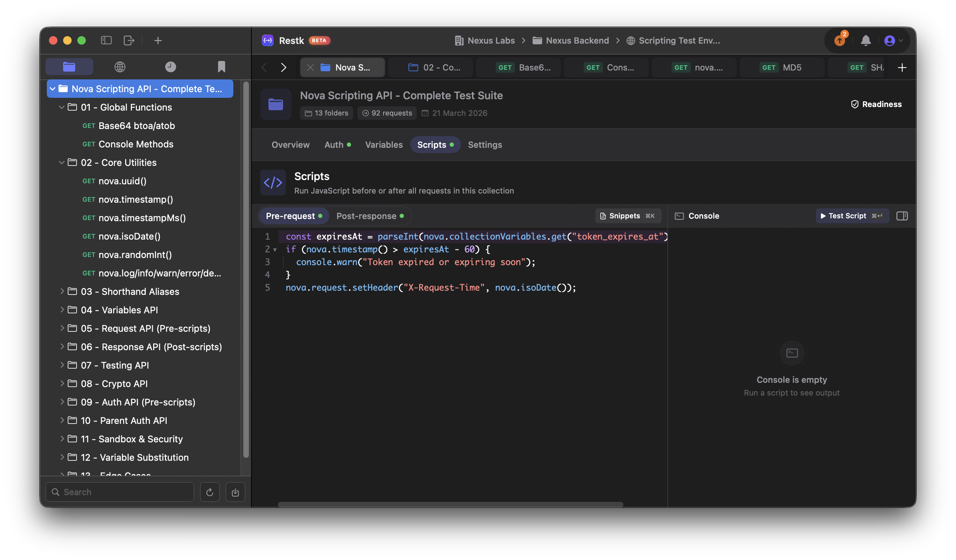Image resolution: width=956 pixels, height=560 pixels.
Task: Expand the 08 - Crypto API folder
Action: (x=61, y=383)
